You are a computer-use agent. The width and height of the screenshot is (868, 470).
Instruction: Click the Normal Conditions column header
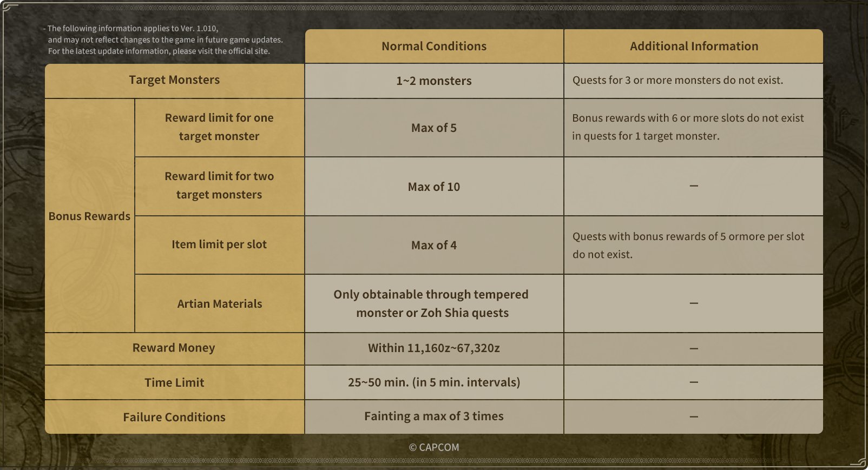(x=434, y=47)
